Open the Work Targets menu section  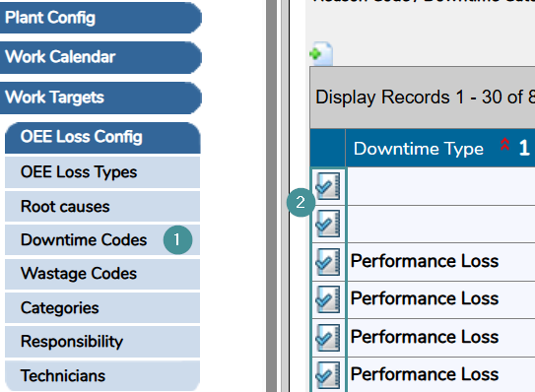(x=100, y=98)
